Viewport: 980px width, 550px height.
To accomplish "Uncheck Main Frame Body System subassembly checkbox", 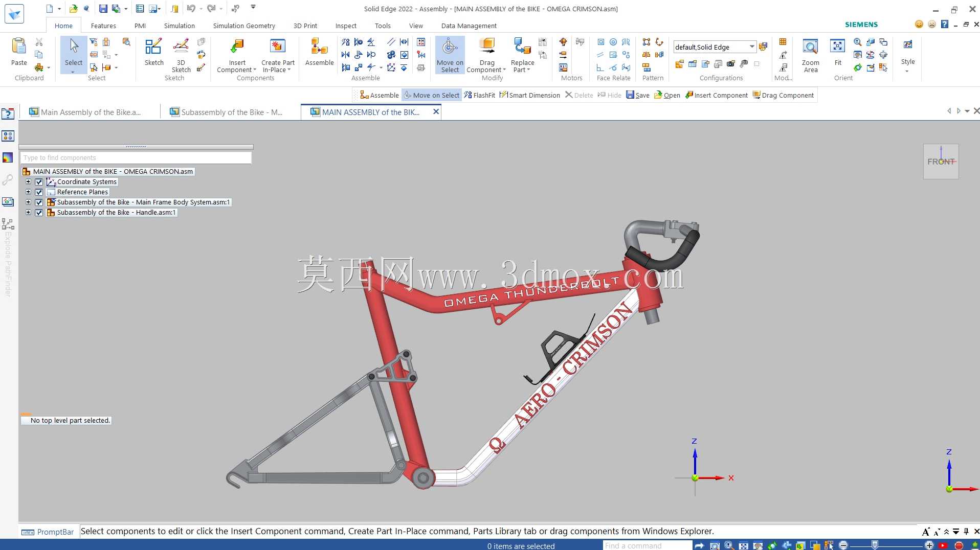I will pos(39,202).
